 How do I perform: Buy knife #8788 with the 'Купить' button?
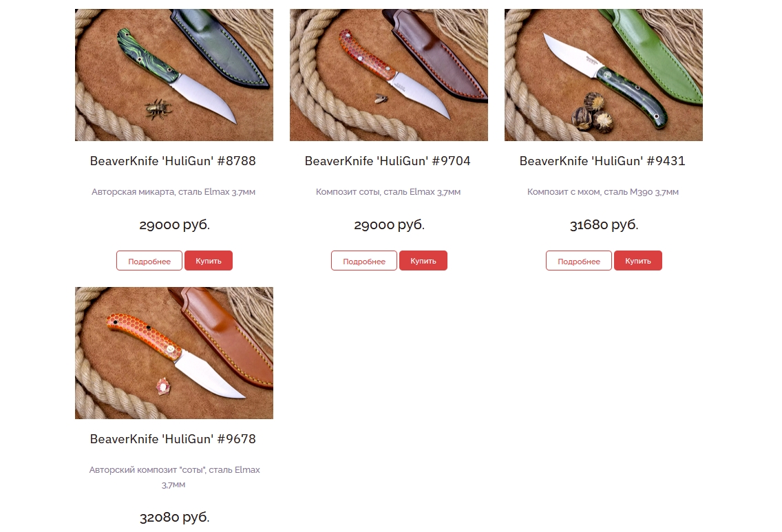coord(209,261)
